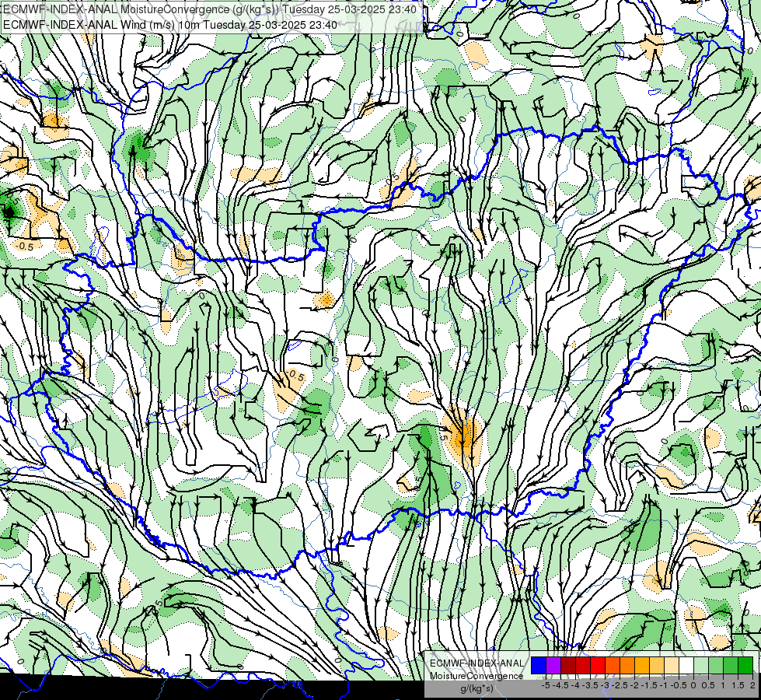Click the pale peach swatch between -1 and -0.5

(x=672, y=665)
